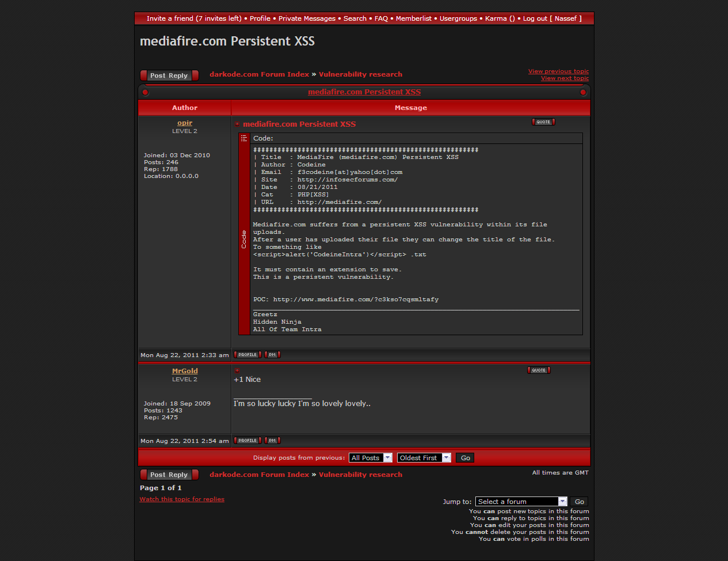Viewport: 728px width, 561px height.
Task: Click the Quote icon on MrGold's post
Action: [539, 370]
